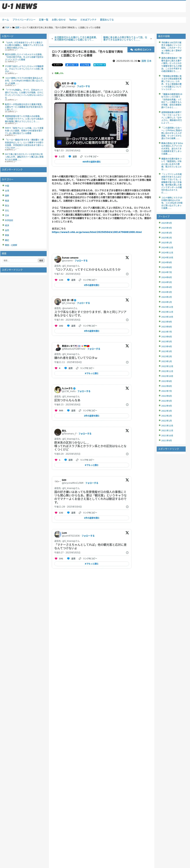Open the 台湾 category link
Image resolution: width=190 pixels, height=868 pixels.
[x=7, y=191]
